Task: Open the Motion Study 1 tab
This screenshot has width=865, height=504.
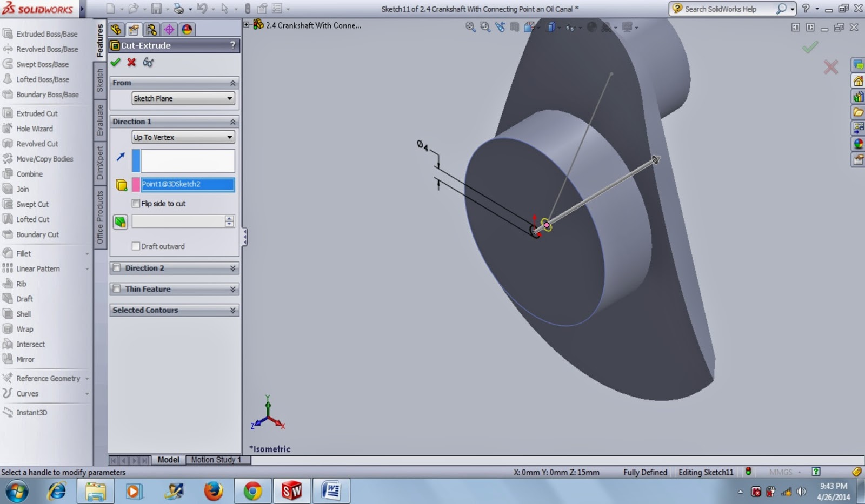Action: pyautogui.click(x=217, y=460)
